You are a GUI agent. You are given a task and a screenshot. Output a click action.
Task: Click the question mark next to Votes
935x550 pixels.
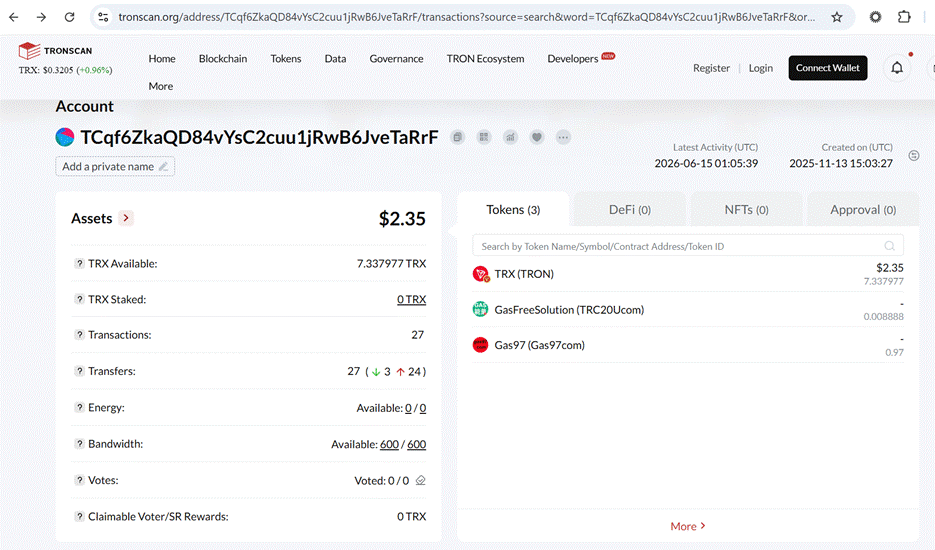pos(79,480)
